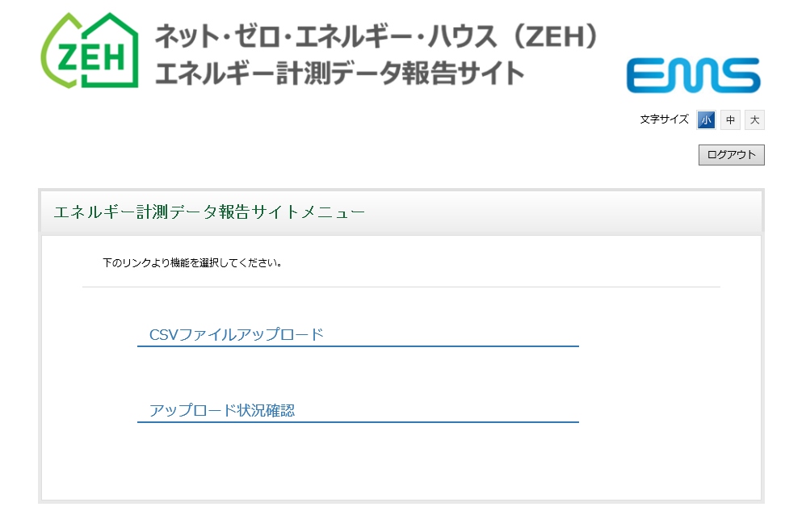Click the green ZEH house logo
This screenshot has width=785, height=532.
90,51
